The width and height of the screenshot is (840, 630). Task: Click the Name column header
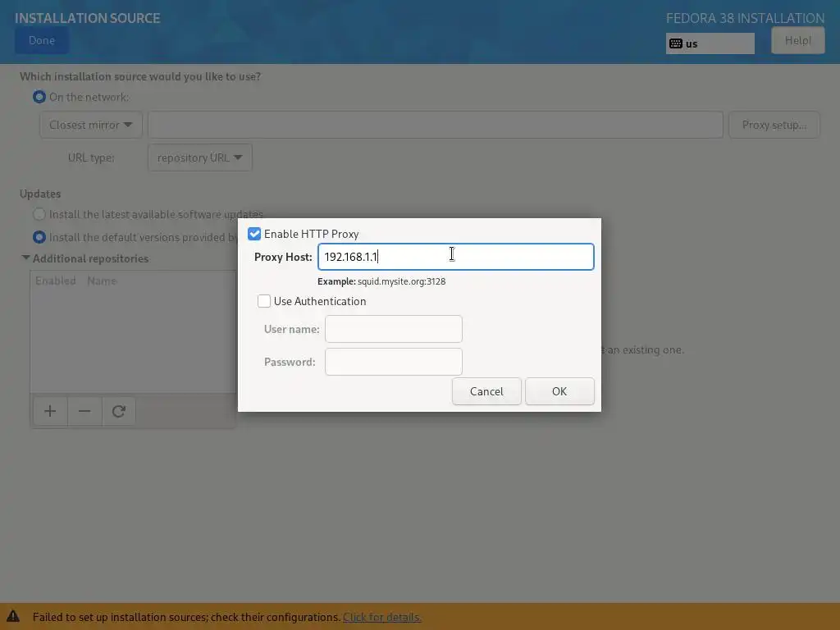point(102,281)
